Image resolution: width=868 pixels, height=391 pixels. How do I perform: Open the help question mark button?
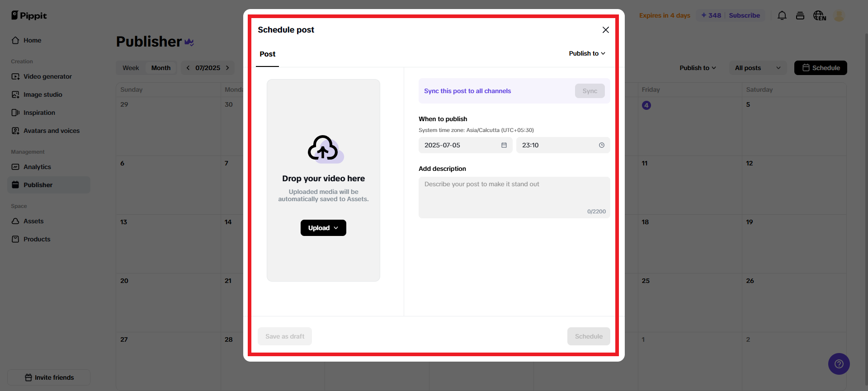(x=839, y=364)
